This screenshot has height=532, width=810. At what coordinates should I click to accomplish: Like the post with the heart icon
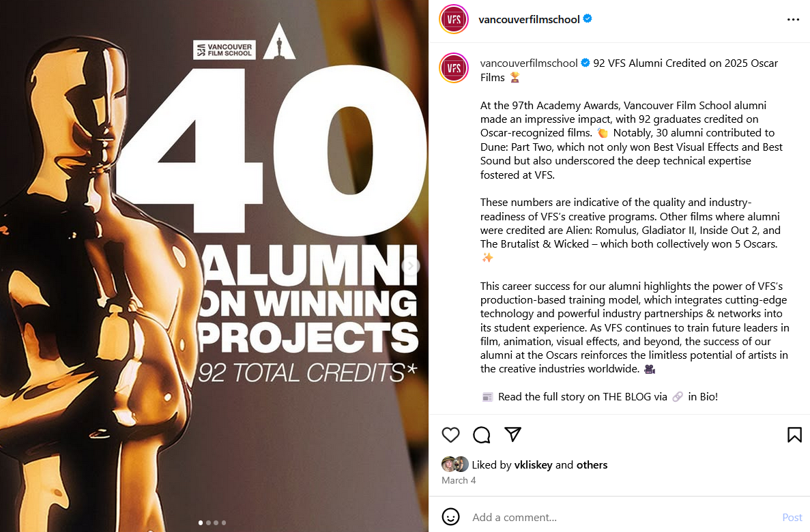pos(451,434)
